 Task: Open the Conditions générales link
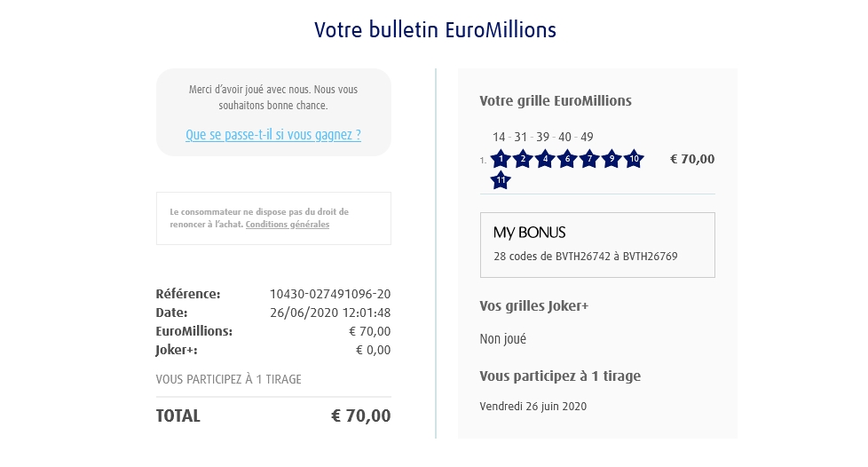pos(288,225)
